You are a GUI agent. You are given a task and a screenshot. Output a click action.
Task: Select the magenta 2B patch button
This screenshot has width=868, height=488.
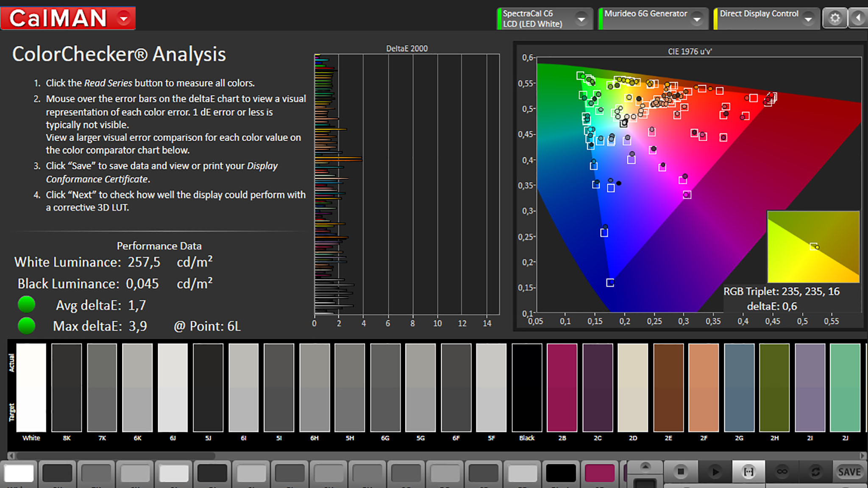tap(599, 473)
